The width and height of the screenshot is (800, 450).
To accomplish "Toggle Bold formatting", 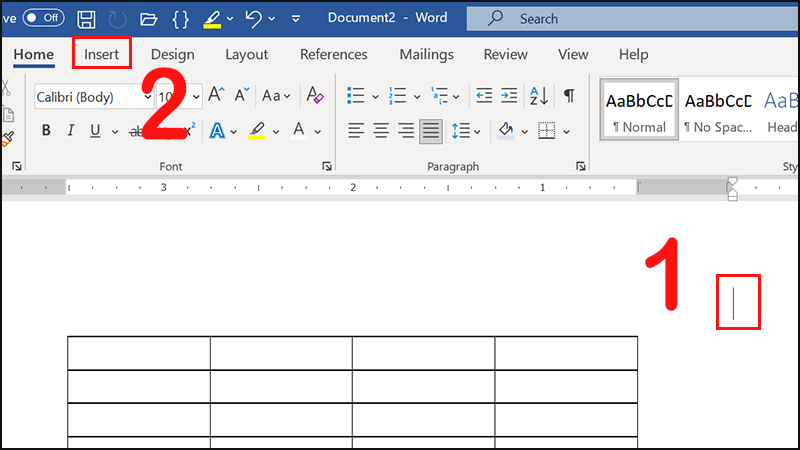I will [x=46, y=131].
